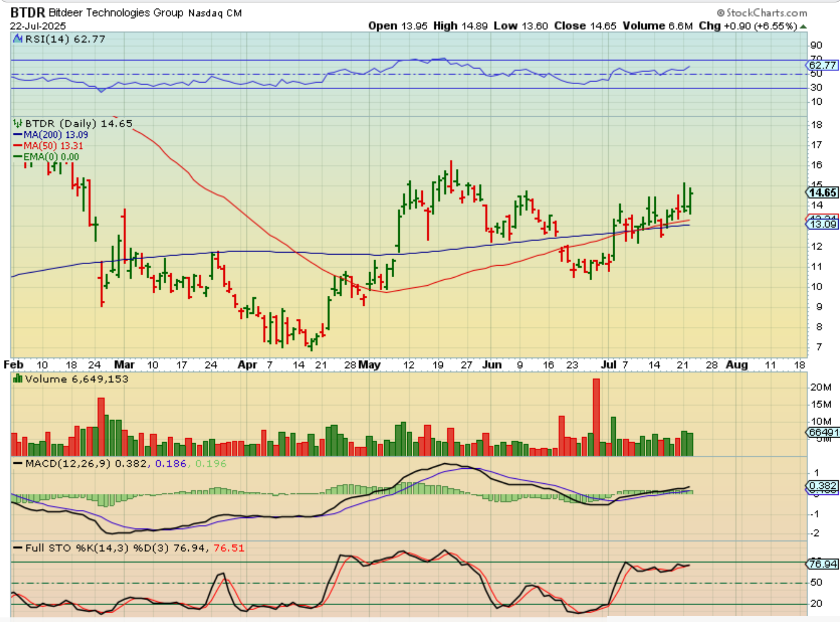Image resolution: width=840 pixels, height=622 pixels.
Task: Click the red MA(50) legend swatch
Action: click(18, 146)
